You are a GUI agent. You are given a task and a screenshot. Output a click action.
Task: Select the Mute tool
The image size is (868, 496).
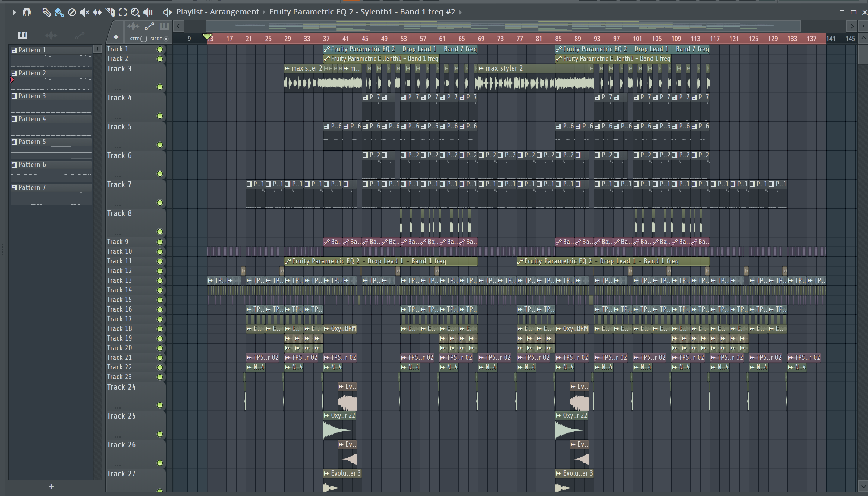(x=84, y=12)
